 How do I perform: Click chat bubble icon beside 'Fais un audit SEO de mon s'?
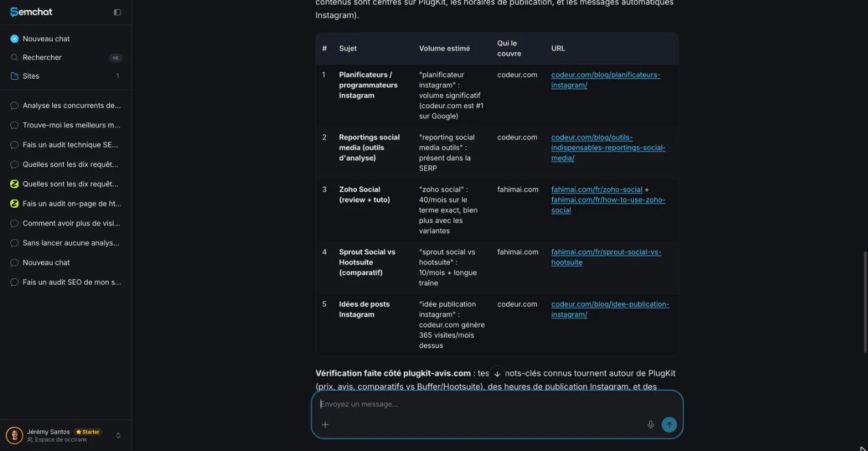pos(15,282)
